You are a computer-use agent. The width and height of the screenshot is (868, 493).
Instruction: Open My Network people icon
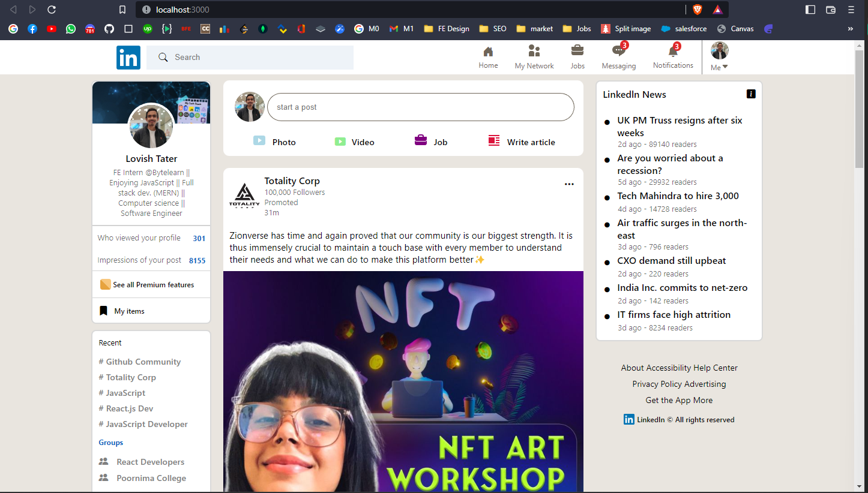pyautogui.click(x=534, y=51)
